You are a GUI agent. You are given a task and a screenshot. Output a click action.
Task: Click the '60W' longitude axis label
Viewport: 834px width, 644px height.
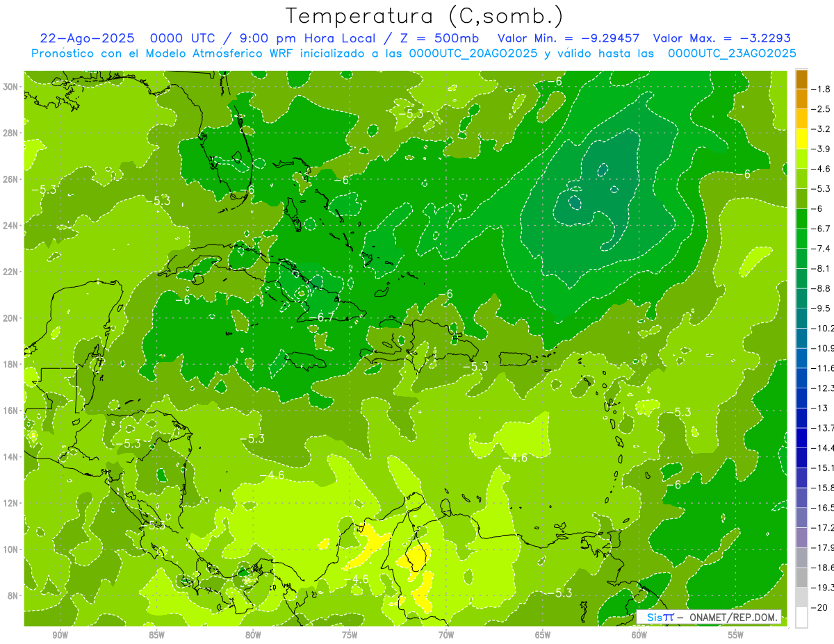639,634
